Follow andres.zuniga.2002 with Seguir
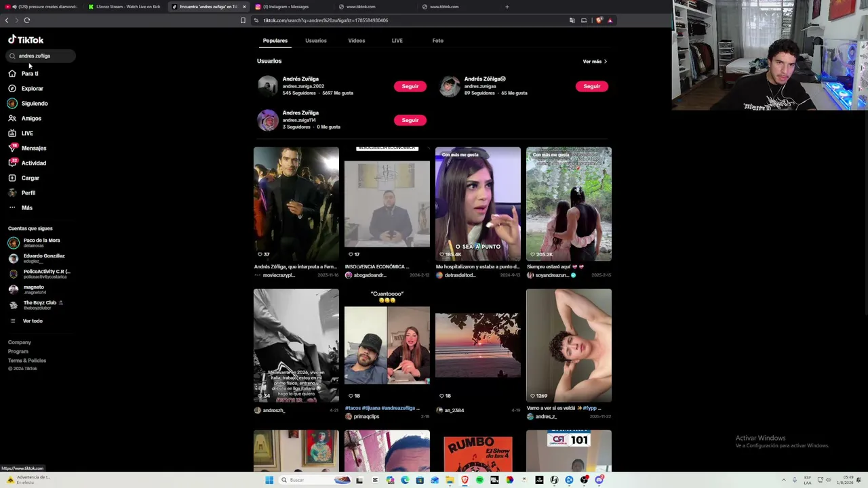Image resolution: width=868 pixels, height=488 pixels. [410, 86]
